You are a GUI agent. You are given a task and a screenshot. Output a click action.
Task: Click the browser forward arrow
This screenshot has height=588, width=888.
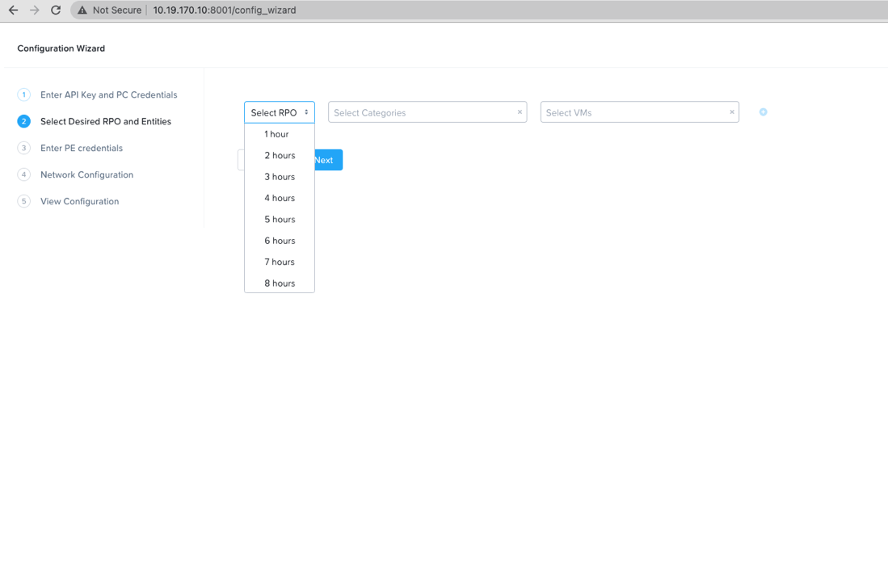point(34,10)
